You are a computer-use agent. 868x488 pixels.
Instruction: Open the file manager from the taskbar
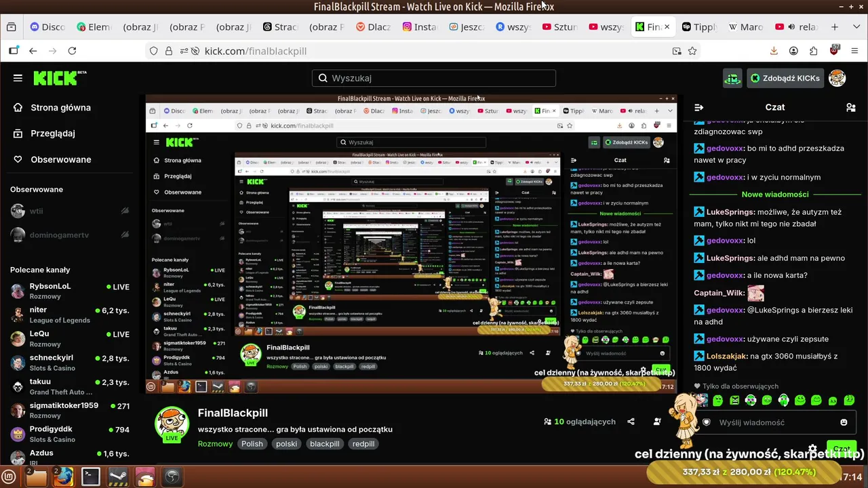click(36, 476)
